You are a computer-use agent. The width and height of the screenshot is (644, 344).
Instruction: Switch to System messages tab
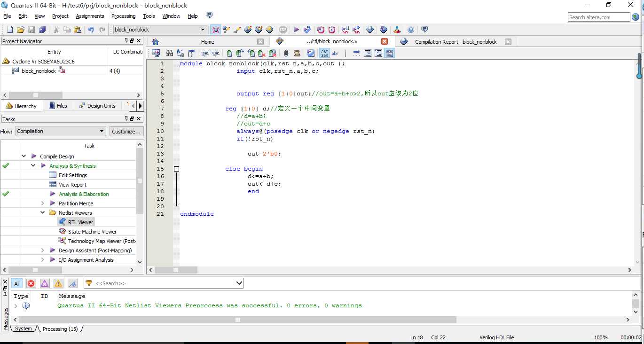(x=23, y=328)
